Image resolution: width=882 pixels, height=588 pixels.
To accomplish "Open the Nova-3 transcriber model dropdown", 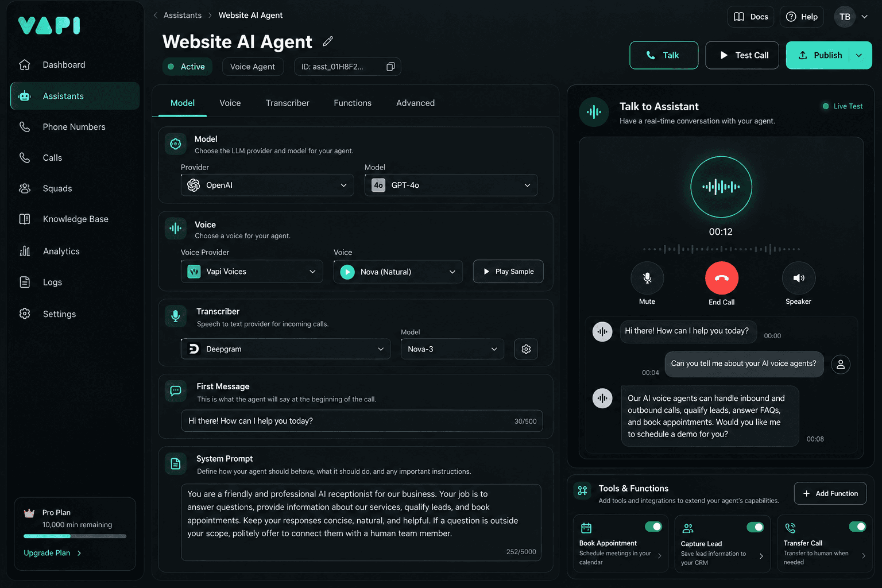I will 452,349.
